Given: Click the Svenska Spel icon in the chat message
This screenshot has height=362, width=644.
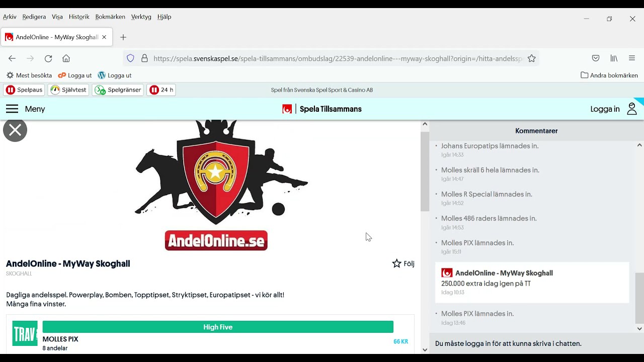Looking at the screenshot, I should click(x=447, y=273).
